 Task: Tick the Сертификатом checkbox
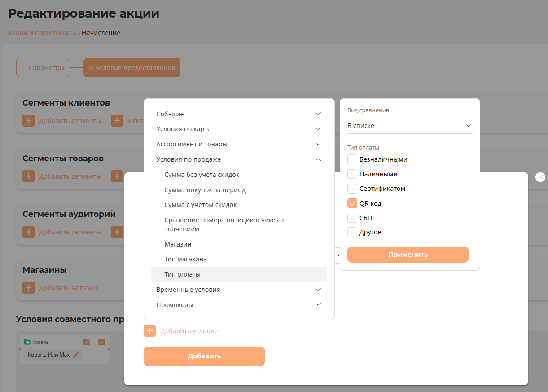[x=352, y=189]
